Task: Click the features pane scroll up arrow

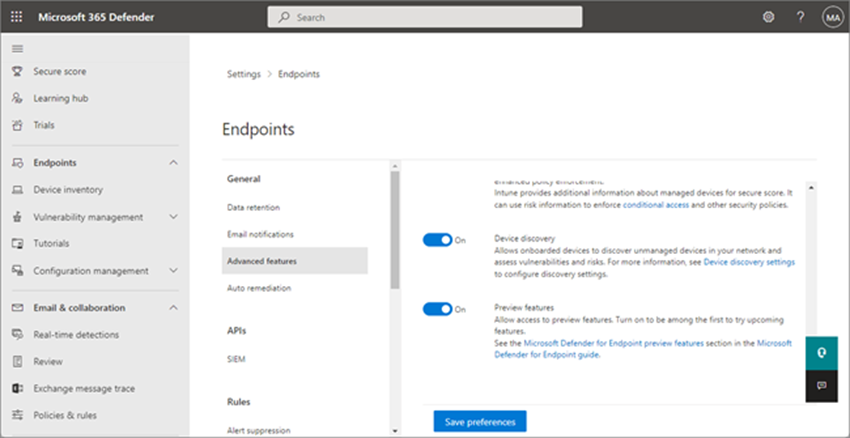Action: 811,188
